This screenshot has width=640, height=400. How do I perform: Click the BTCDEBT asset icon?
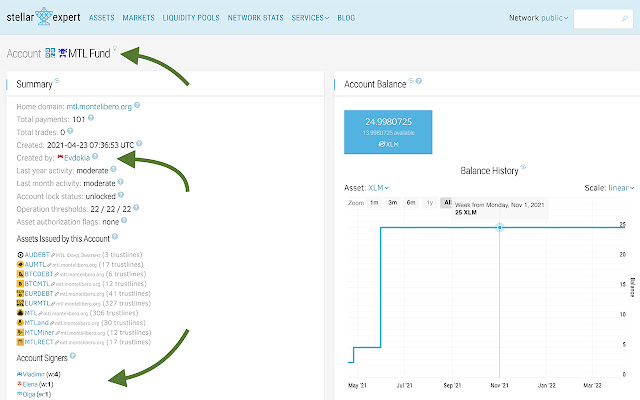coord(20,274)
